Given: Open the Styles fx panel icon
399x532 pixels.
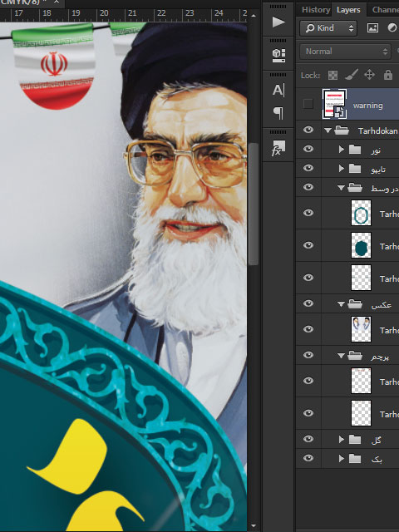Looking at the screenshot, I should tap(278, 148).
